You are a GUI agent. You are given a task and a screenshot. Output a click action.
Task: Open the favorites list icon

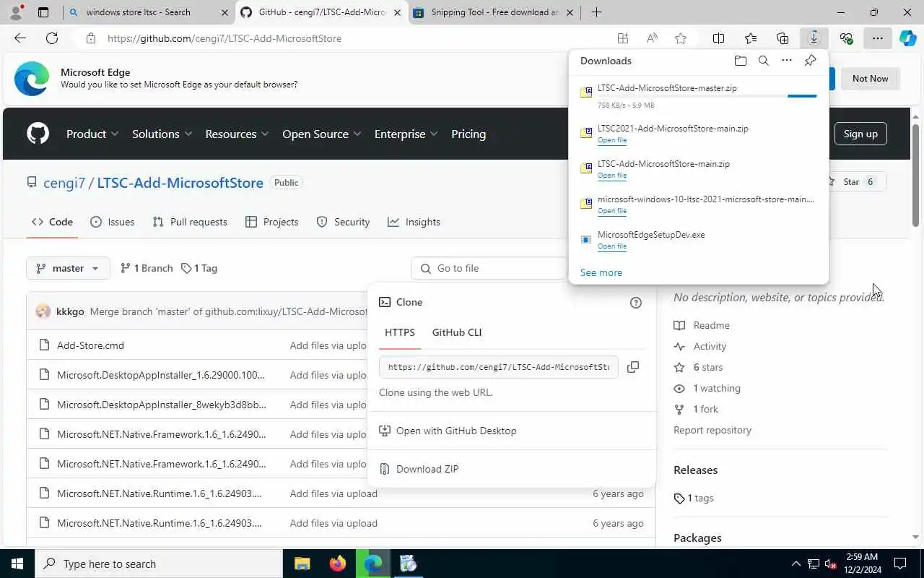pos(751,38)
